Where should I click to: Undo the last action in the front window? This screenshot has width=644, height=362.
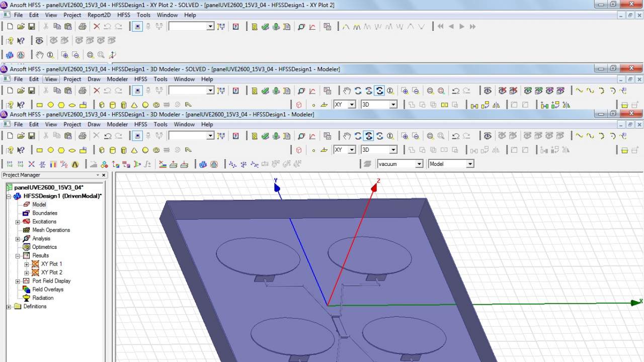pos(107,136)
